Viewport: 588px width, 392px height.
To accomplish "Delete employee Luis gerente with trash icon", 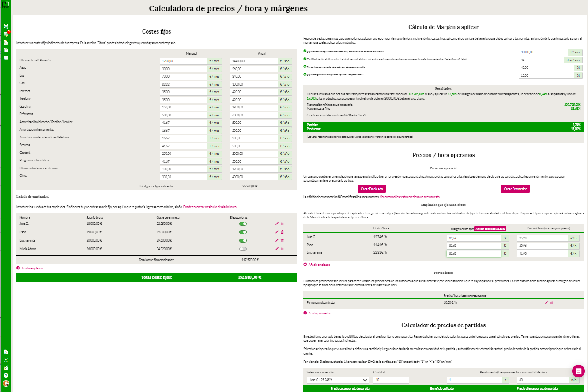I will coord(282,240).
